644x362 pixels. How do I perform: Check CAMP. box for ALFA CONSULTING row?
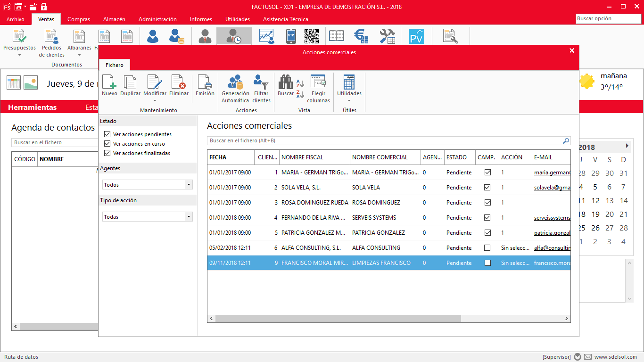[x=487, y=248]
